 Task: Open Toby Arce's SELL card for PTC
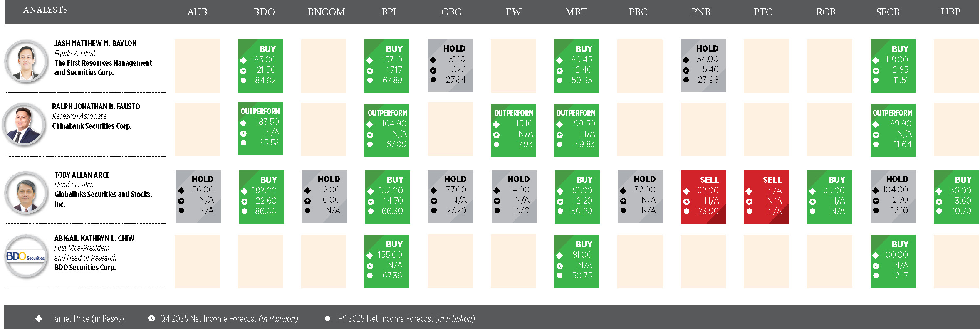(x=766, y=197)
